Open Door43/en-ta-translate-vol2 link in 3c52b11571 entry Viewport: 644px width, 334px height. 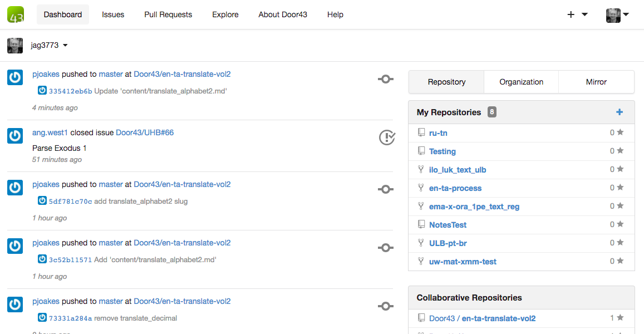pyautogui.click(x=182, y=243)
